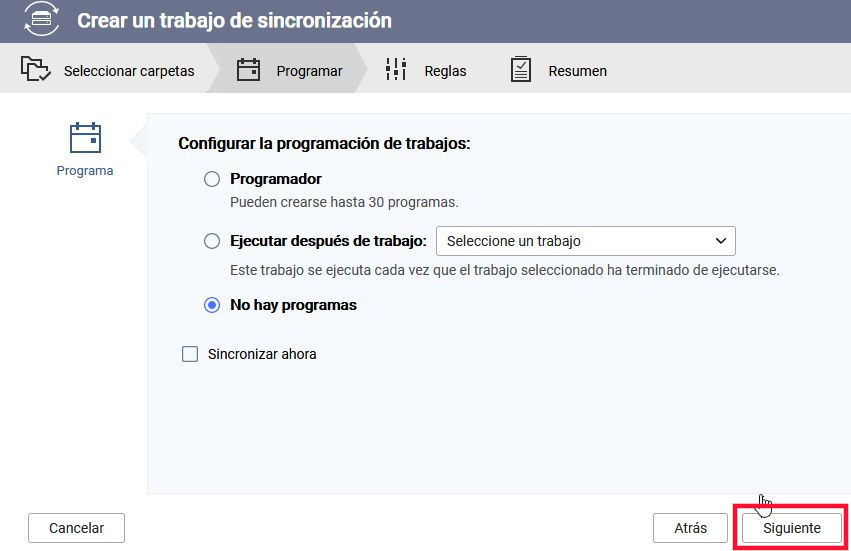Open the Resumen step tab
Image resolution: width=851 pixels, height=551 pixels.
point(577,71)
